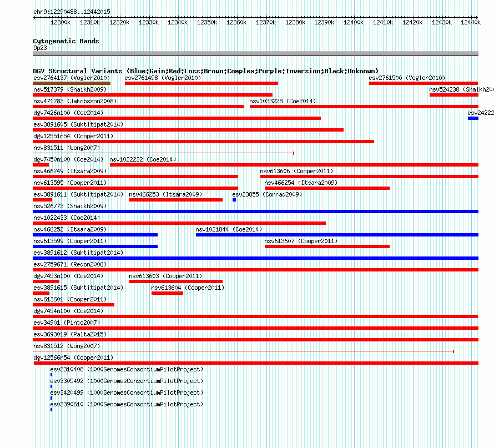Click dgv7426n100 (Coe2014) label
494x448 pixels.
(x=68, y=113)
